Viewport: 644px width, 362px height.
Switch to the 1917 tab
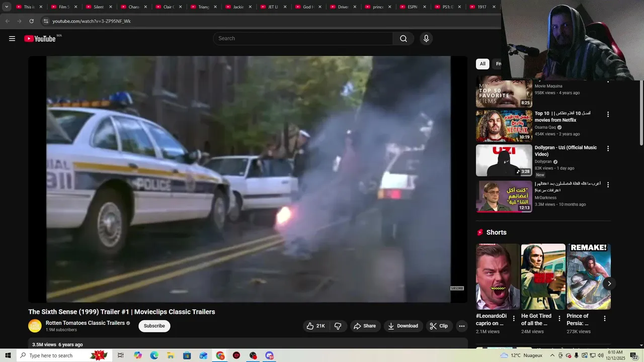tap(482, 7)
